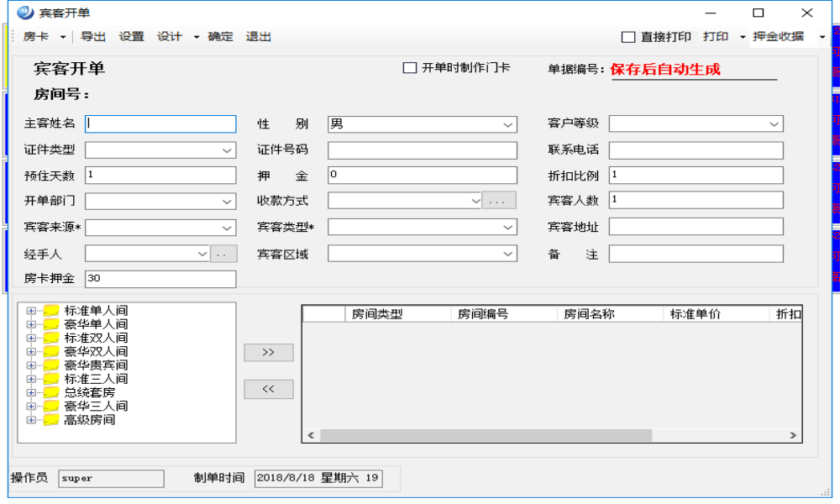The image size is (840, 504).
Task: Click 设置 in the toolbar
Action: click(131, 37)
